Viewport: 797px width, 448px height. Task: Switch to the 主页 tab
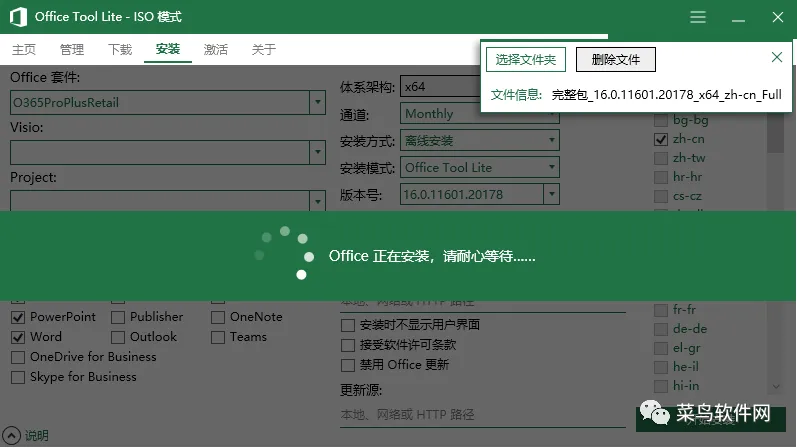24,49
